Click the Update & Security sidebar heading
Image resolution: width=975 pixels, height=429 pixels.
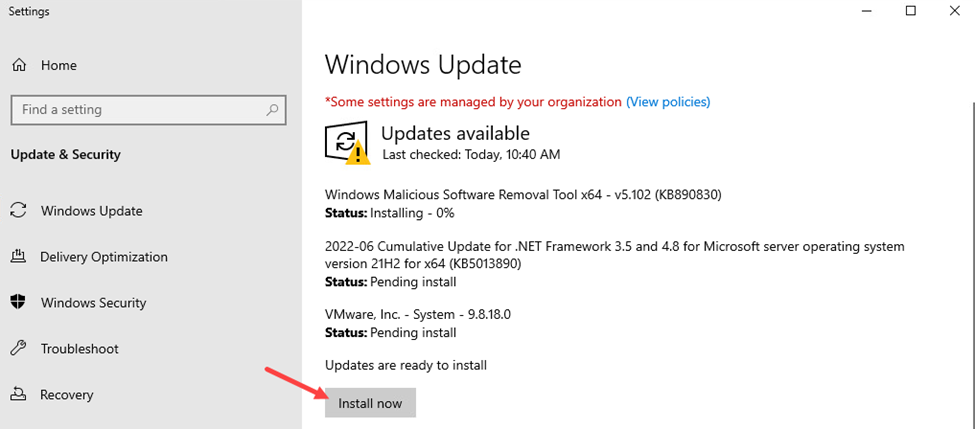(x=66, y=154)
